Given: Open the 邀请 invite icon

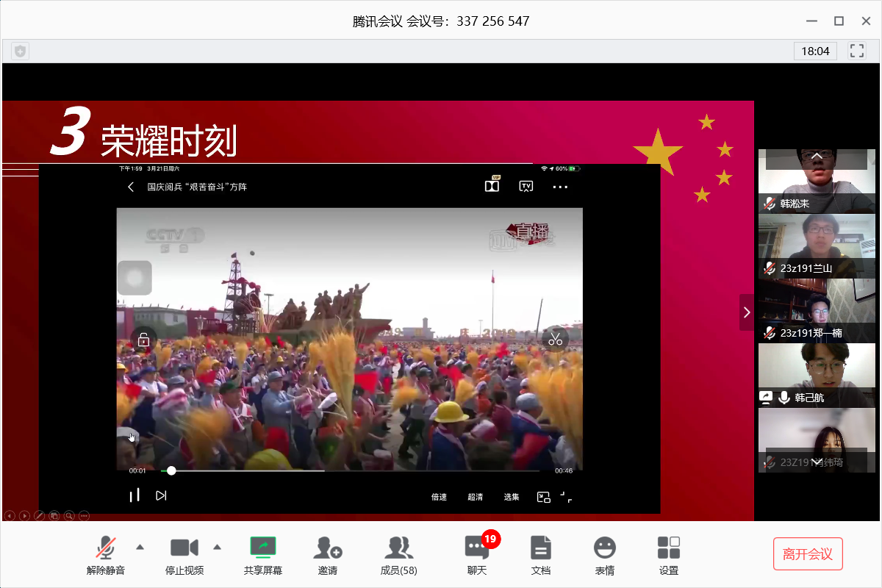Looking at the screenshot, I should pos(327,548).
